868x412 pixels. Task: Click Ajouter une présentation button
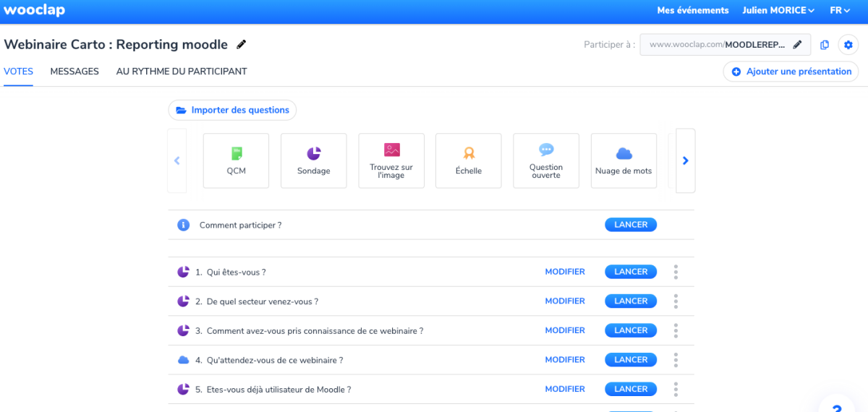[x=791, y=72]
